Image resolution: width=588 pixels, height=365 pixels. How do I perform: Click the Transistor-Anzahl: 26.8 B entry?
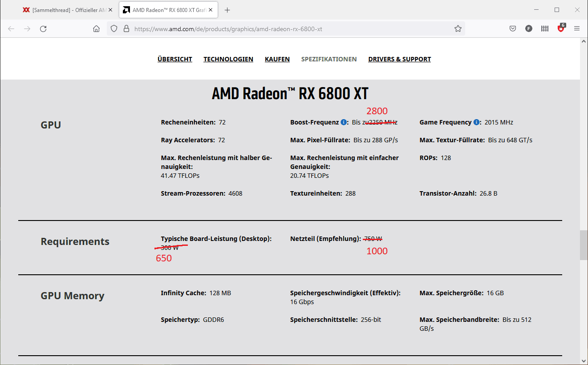pos(458,193)
